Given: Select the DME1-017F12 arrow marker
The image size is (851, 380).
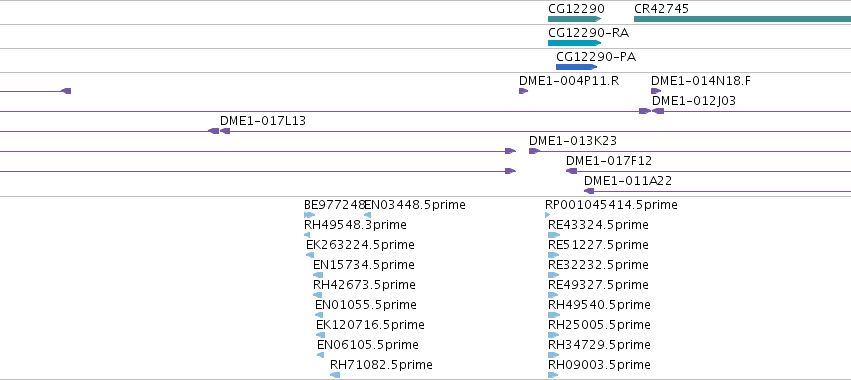Looking at the screenshot, I should pyautogui.click(x=571, y=171).
